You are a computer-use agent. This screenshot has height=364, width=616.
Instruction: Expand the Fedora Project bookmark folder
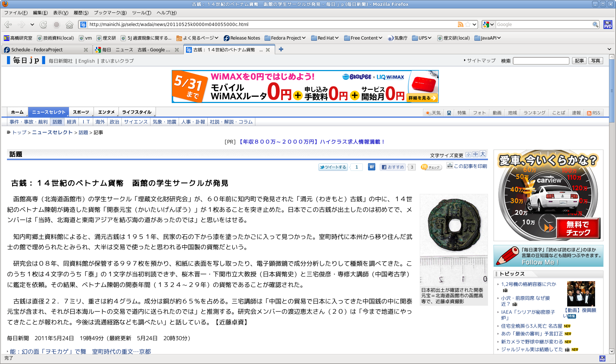click(x=285, y=38)
